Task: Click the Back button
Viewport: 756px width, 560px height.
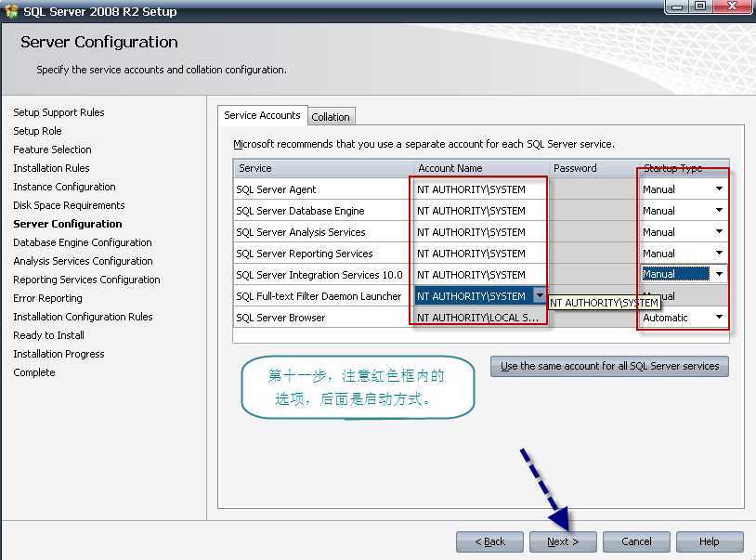Action: coord(489,541)
